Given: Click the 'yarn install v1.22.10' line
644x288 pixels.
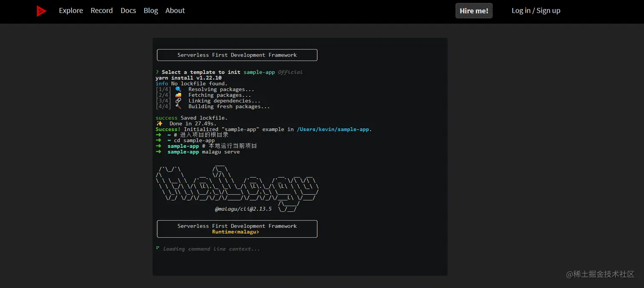Looking at the screenshot, I should [189, 78].
